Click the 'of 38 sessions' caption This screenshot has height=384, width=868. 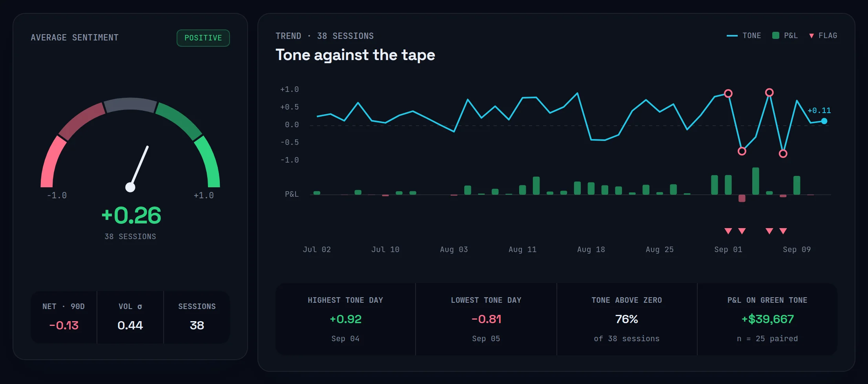pyautogui.click(x=627, y=338)
